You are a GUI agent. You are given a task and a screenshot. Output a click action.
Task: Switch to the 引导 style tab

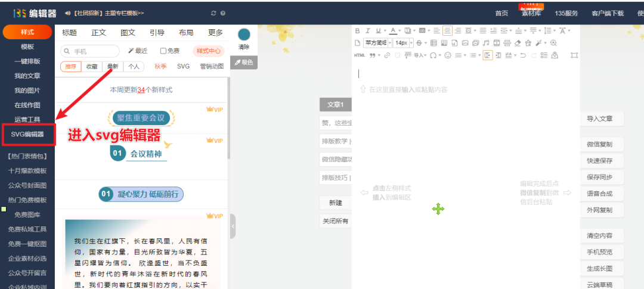tap(157, 33)
